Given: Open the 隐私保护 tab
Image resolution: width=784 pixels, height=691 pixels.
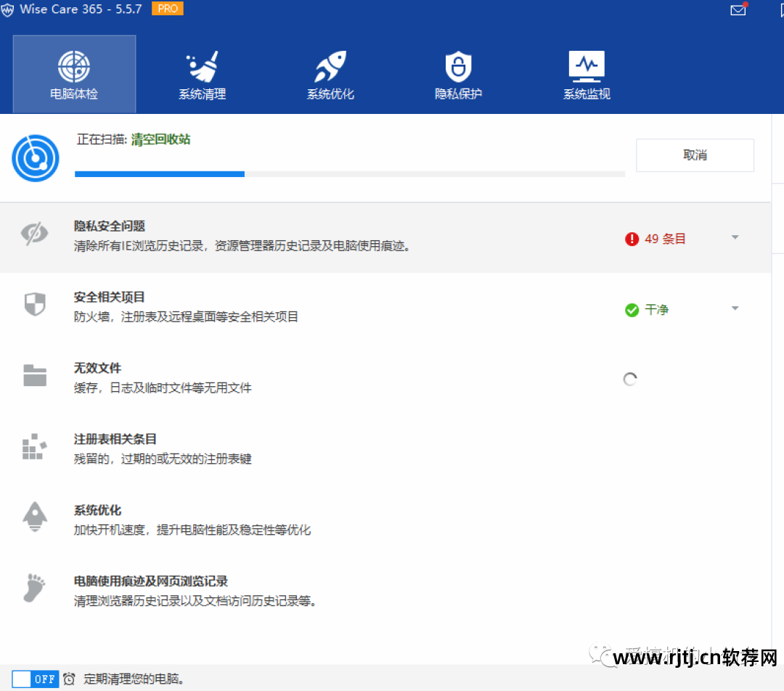Looking at the screenshot, I should [x=458, y=73].
